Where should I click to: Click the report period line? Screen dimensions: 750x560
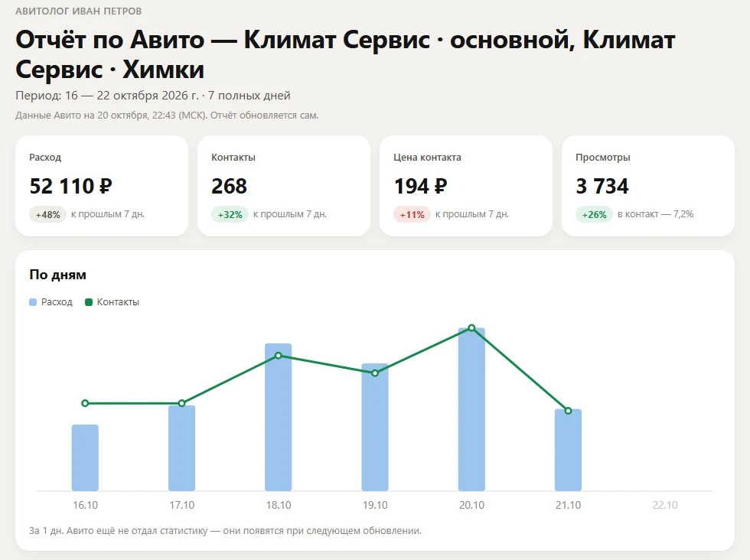click(x=153, y=96)
